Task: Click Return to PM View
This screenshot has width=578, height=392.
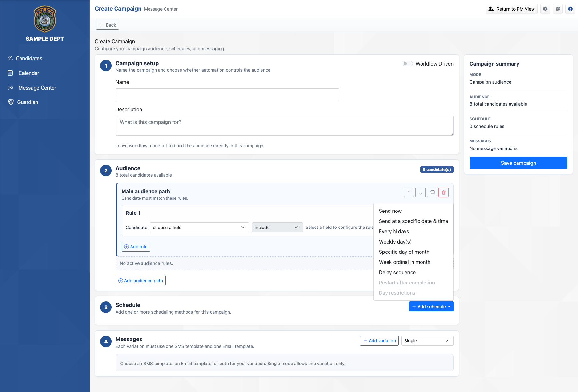Action: click(511, 9)
